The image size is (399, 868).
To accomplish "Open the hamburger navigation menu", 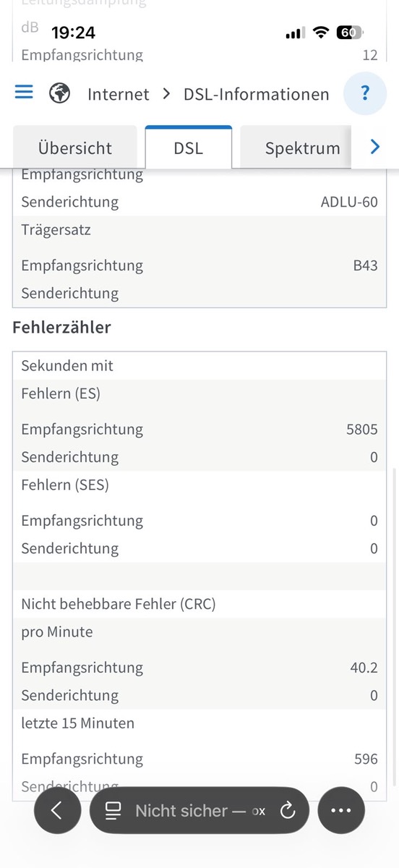I will 24,93.
